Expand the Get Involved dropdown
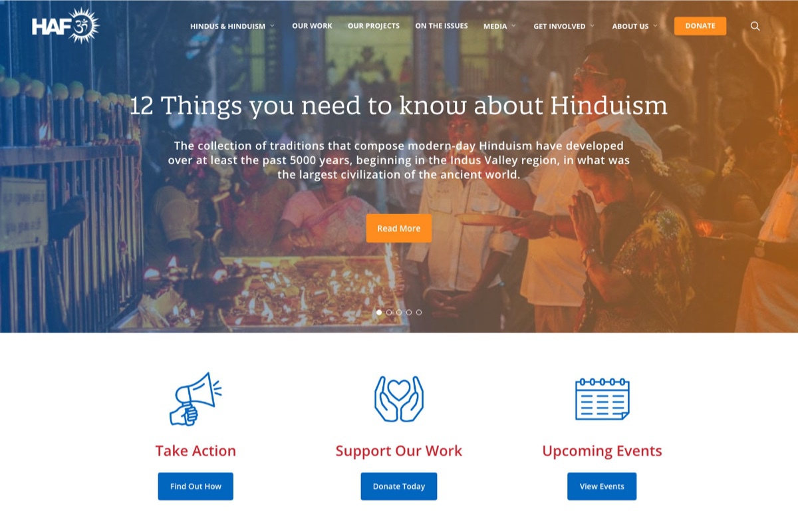This screenshot has height=532, width=798. pos(564,26)
